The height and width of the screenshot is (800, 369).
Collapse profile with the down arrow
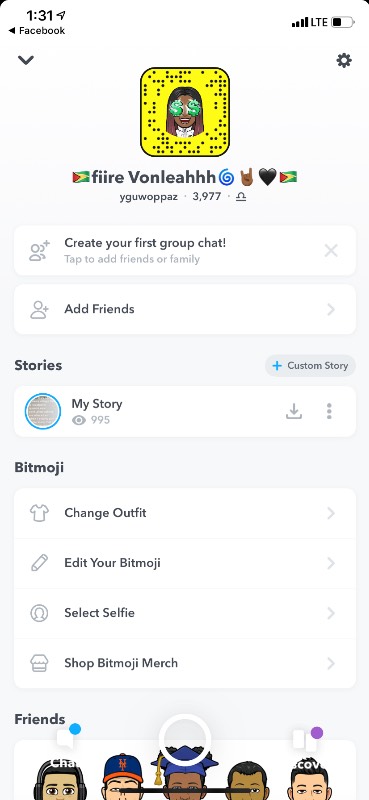(x=26, y=60)
